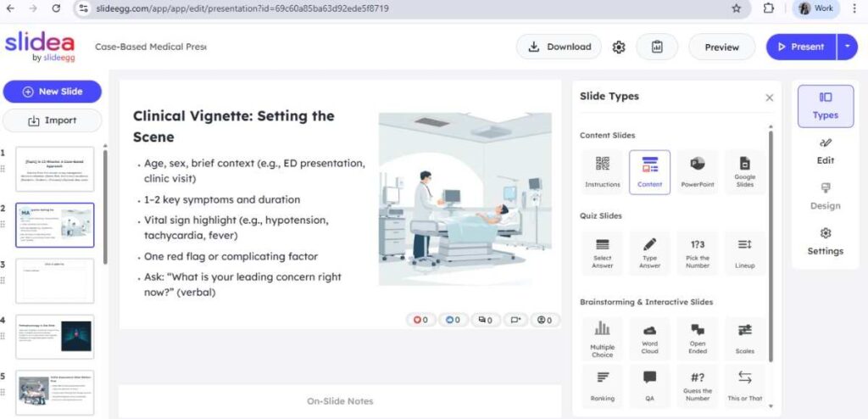Click 'Brainstorming & Interactive Slides' heading

point(646,302)
